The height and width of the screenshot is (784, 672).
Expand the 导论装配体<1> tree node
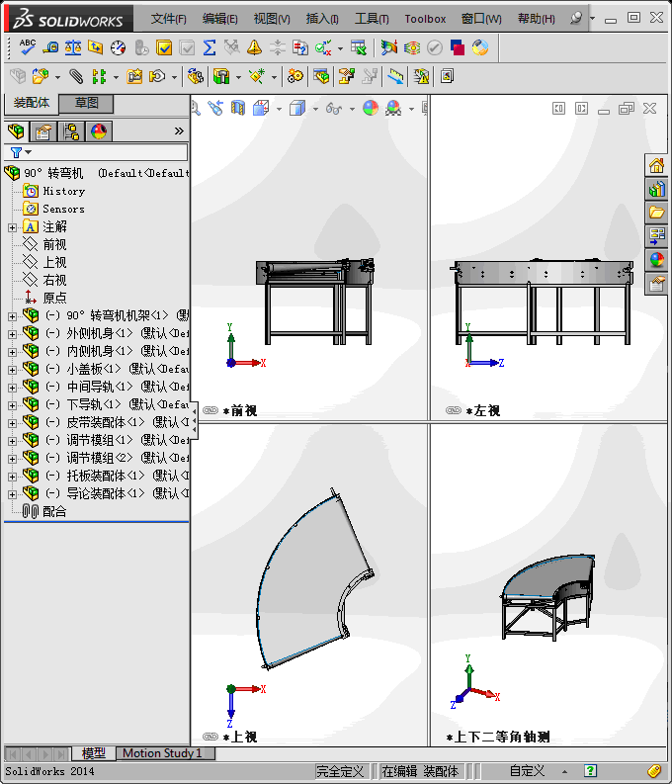tap(13, 494)
